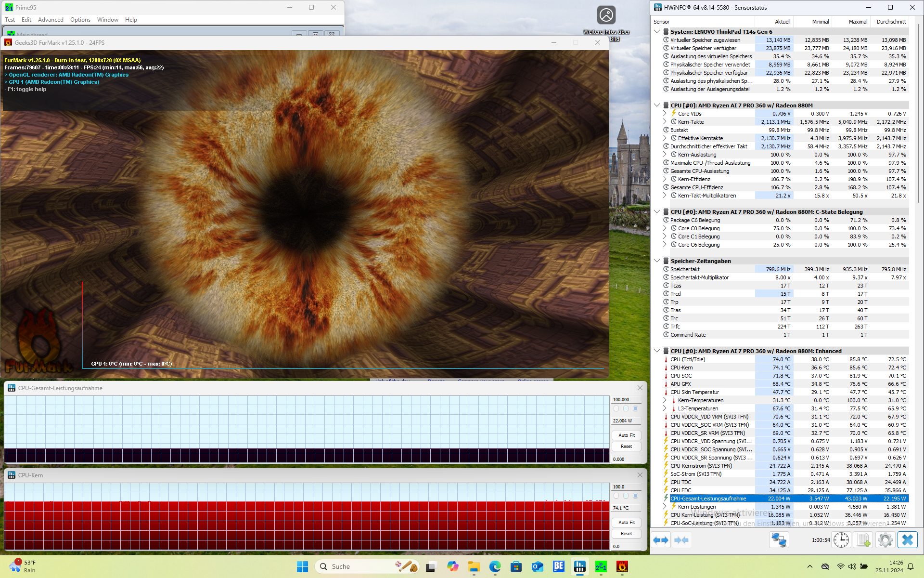Collapse the Speicher-Zeitangaben section

657,261
